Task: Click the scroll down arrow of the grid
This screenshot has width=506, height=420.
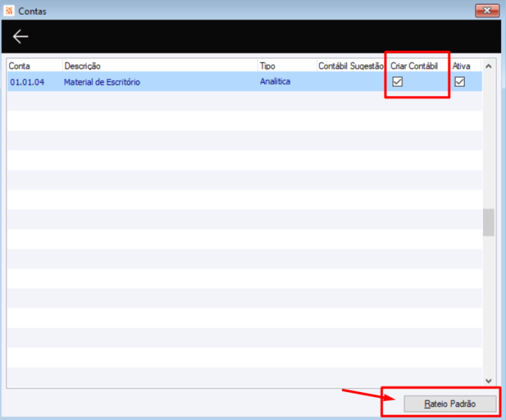Action: coord(488,381)
